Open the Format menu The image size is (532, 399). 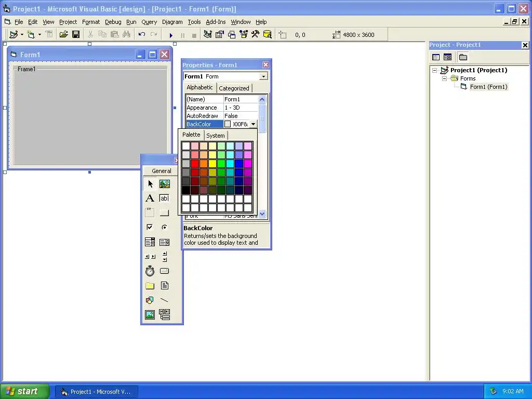(91, 22)
